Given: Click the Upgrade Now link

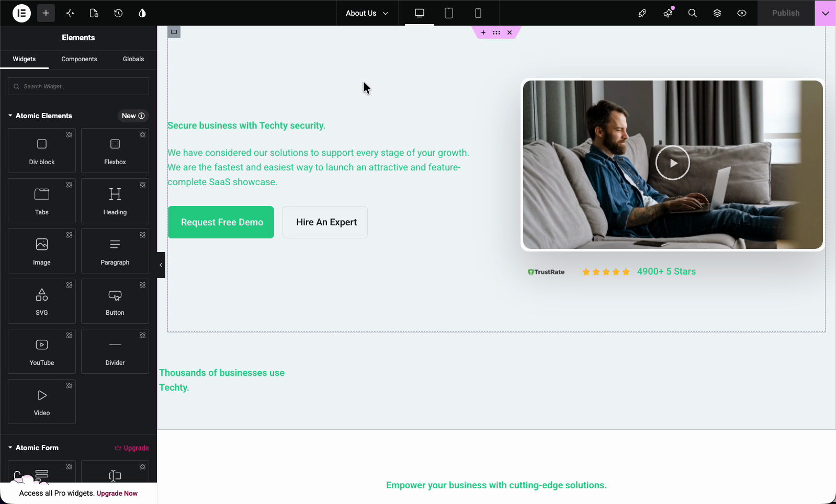Looking at the screenshot, I should (x=117, y=493).
